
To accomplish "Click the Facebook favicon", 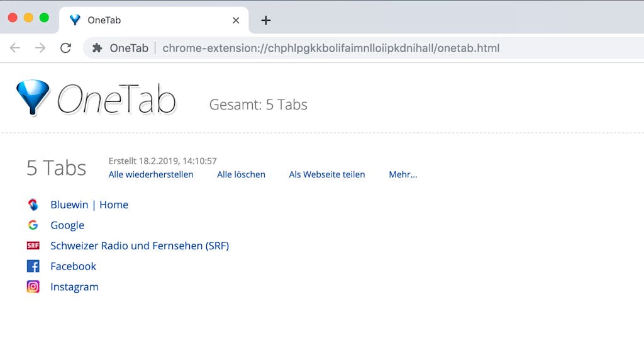I will coord(33,266).
